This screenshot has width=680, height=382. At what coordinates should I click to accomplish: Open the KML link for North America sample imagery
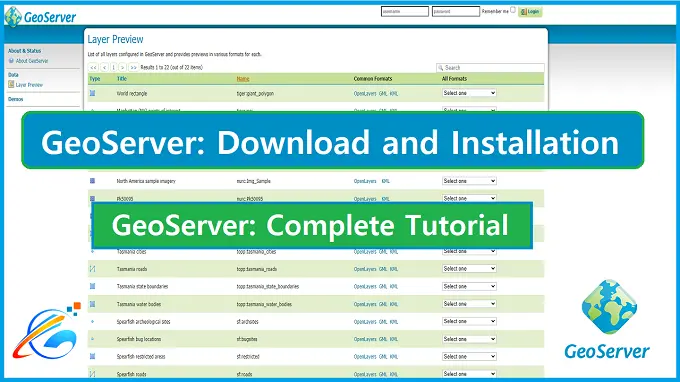tap(386, 181)
